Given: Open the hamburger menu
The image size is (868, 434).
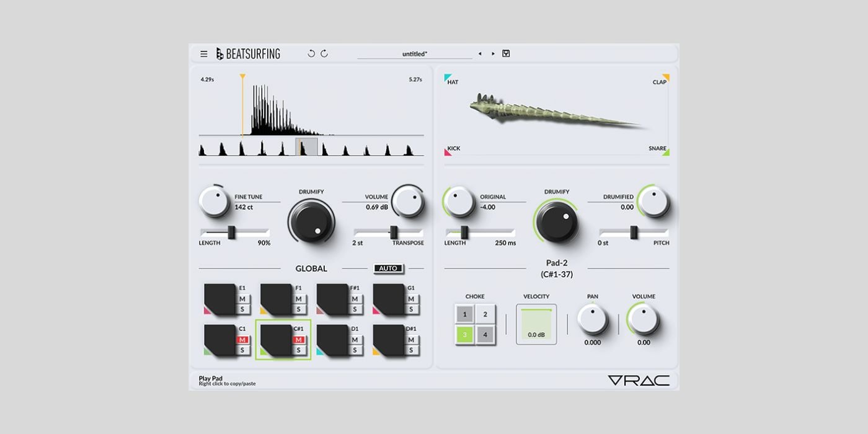Looking at the screenshot, I should point(204,54).
